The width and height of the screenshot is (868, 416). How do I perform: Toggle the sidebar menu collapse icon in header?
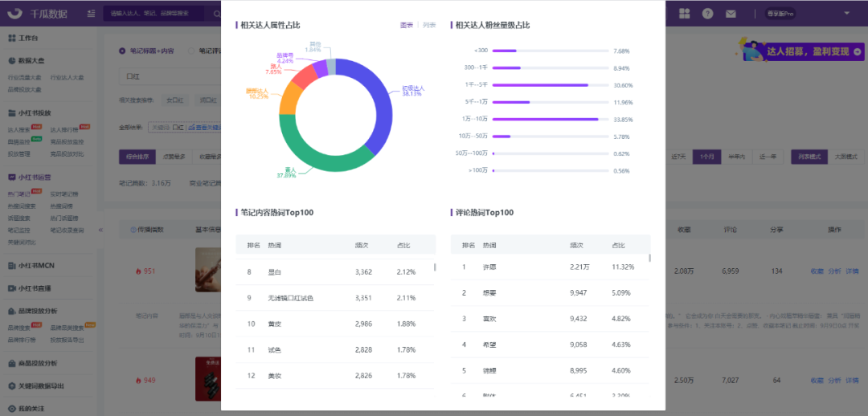[92, 14]
